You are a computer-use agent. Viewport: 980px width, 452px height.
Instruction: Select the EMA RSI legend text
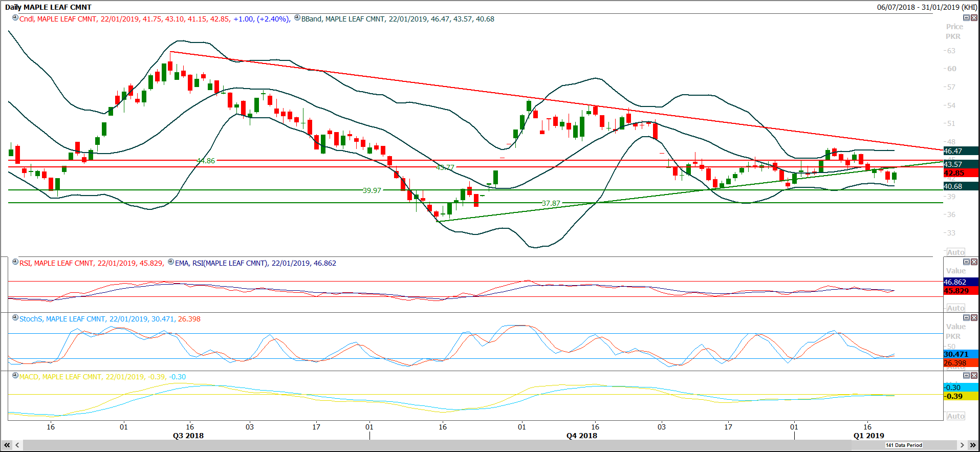[x=255, y=263]
